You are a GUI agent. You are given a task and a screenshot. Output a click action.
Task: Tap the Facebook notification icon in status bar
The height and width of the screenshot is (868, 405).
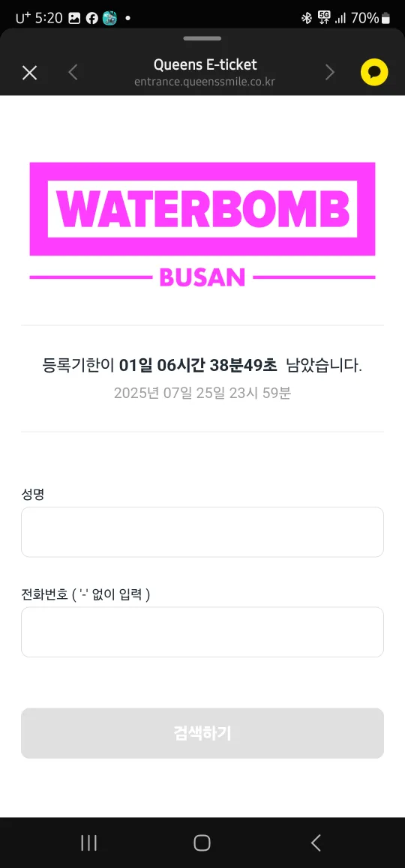click(92, 18)
